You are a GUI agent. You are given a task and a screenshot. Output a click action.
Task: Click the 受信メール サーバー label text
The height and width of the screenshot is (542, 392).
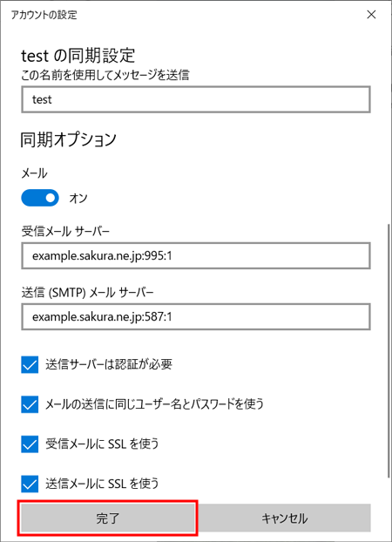coord(65,231)
